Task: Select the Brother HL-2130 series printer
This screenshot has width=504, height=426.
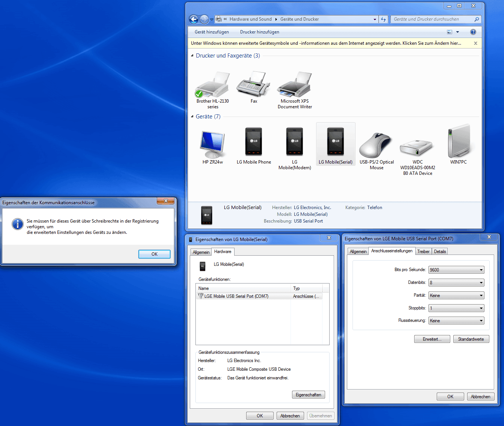Action: coord(212,90)
